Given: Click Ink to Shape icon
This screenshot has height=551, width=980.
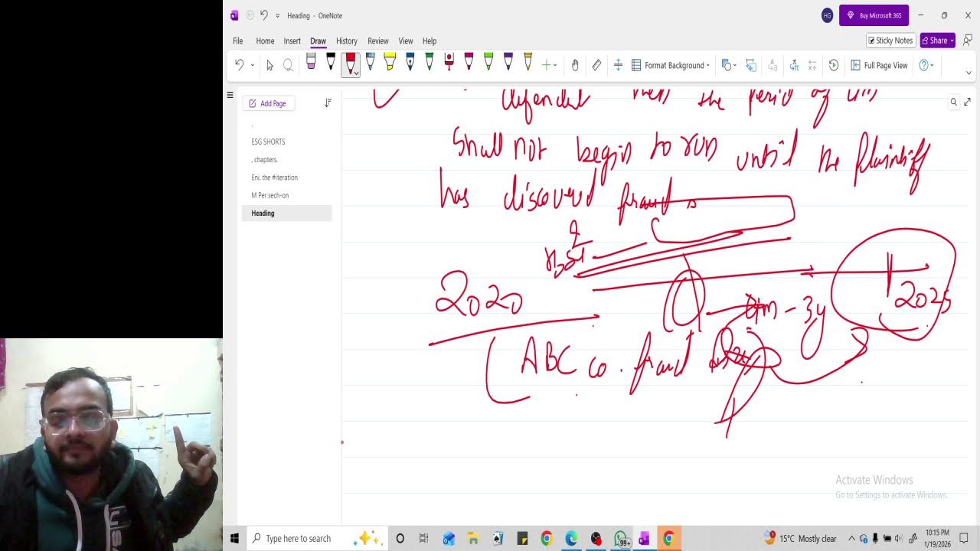Looking at the screenshot, I should 751,65.
